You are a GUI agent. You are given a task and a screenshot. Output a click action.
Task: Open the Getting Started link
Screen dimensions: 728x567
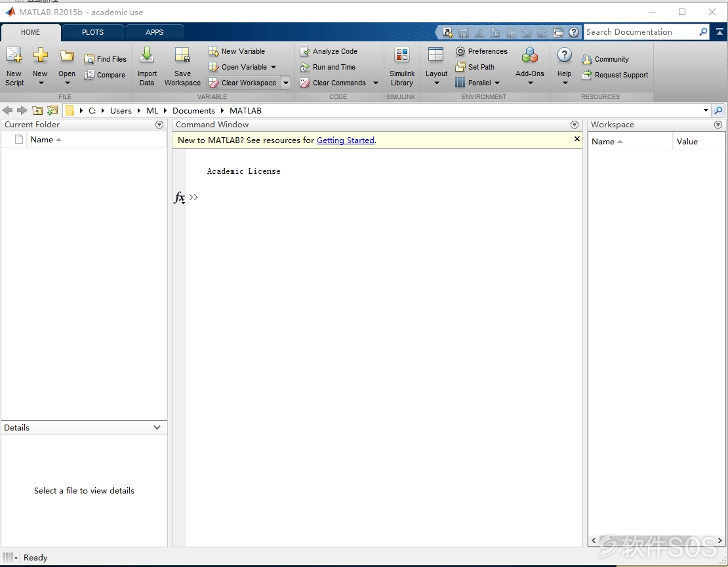(346, 140)
